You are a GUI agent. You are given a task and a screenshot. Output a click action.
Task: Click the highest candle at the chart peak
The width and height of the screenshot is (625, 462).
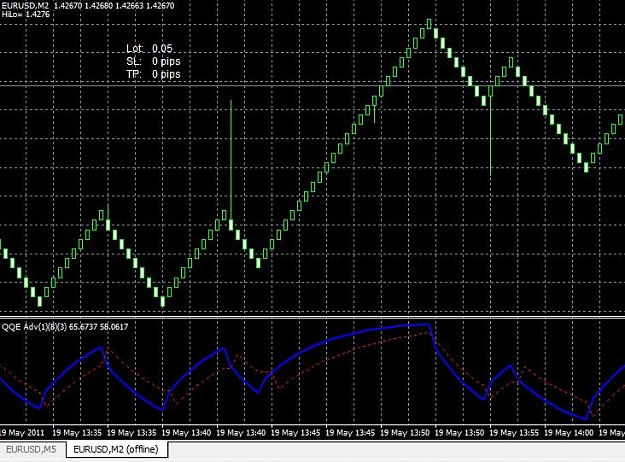click(x=429, y=24)
